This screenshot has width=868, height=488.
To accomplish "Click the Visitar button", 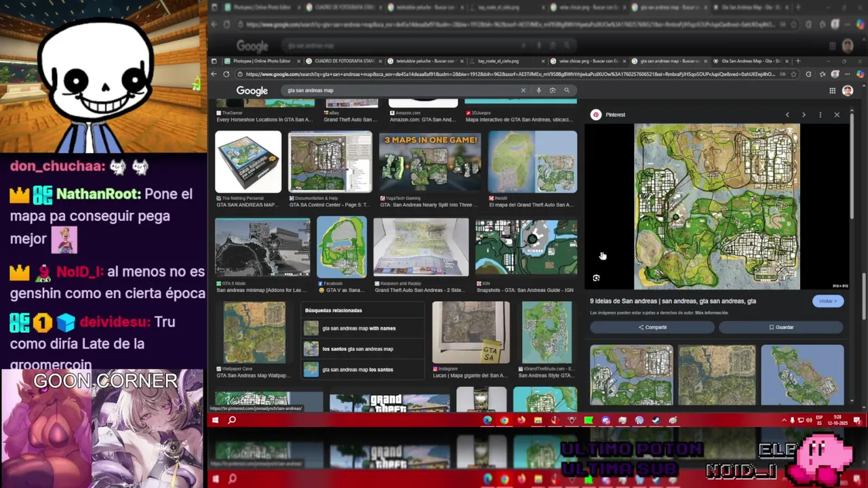I will tap(828, 301).
